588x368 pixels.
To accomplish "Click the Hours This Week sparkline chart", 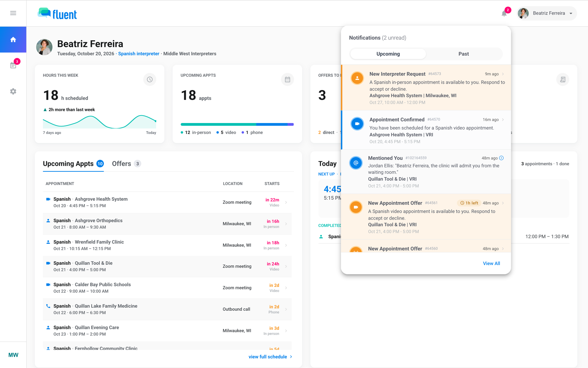I will (99, 122).
